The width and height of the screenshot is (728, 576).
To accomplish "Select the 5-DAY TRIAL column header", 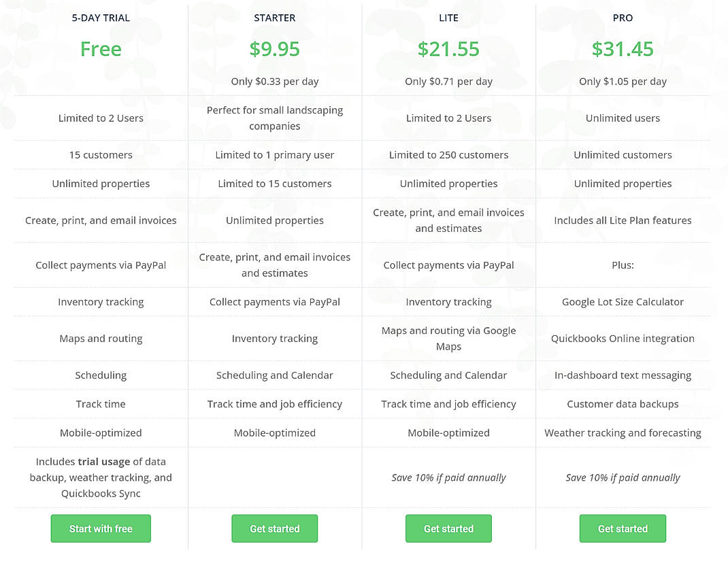I will click(101, 18).
